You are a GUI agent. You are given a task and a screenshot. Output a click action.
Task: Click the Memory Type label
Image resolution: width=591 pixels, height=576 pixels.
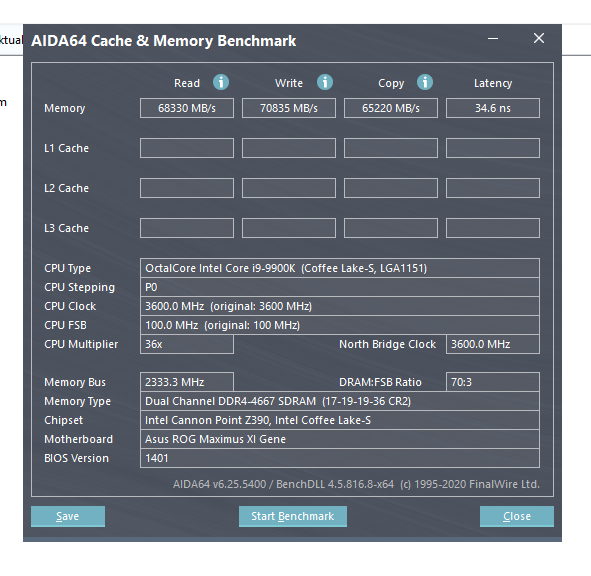point(78,402)
